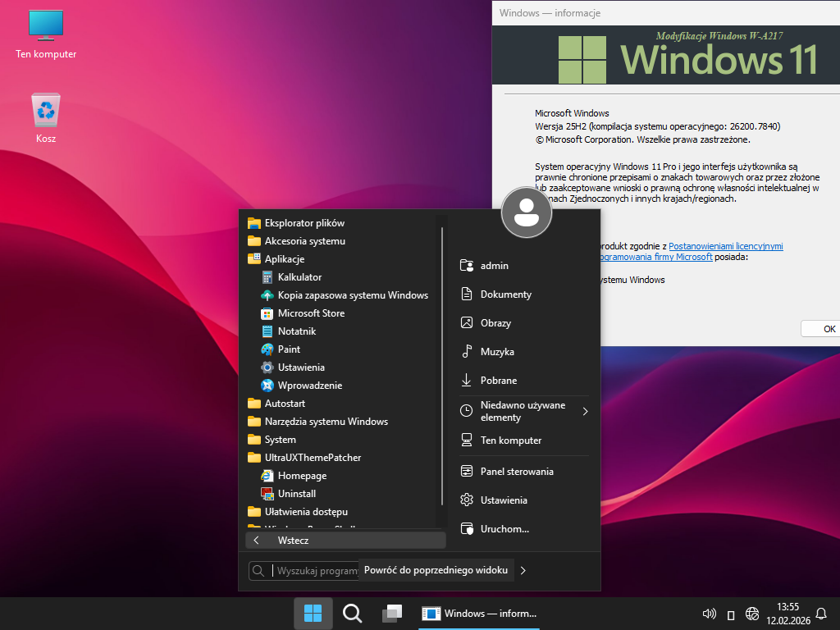Screen dimensions: 840x630
Task: Open Kalkulator from the Aplikacje folder
Action: 299,277
